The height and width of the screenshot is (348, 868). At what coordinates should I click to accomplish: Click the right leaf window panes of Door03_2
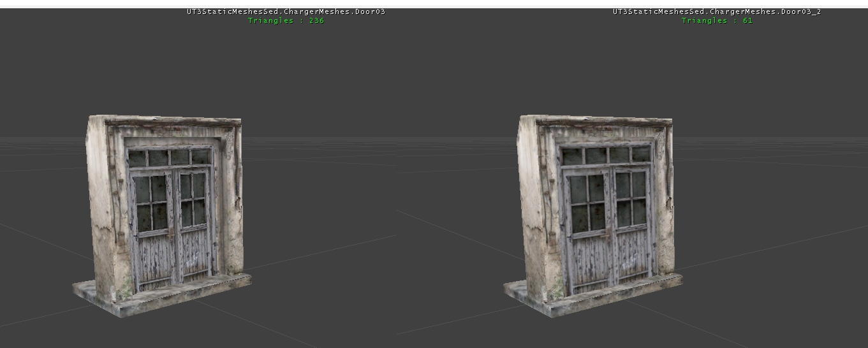[x=632, y=198]
